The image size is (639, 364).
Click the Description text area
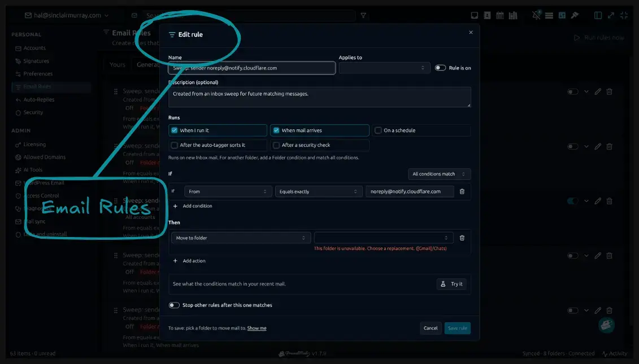[320, 97]
